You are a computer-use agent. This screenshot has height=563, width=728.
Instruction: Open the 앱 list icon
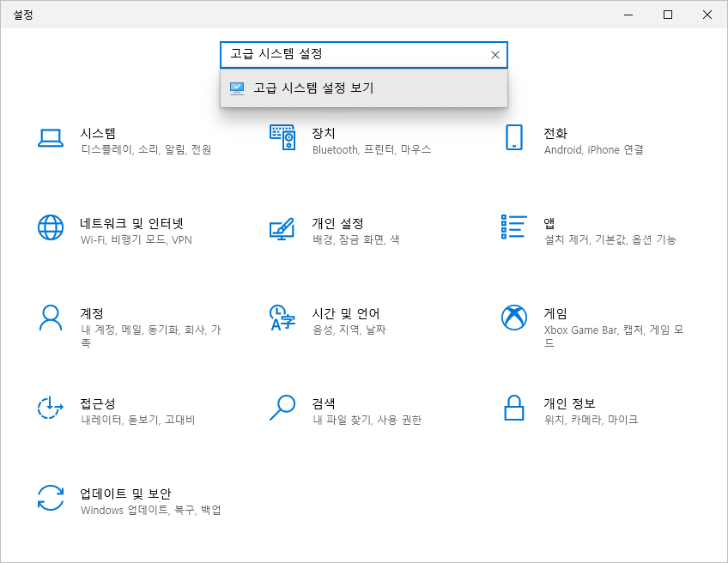[x=514, y=227]
